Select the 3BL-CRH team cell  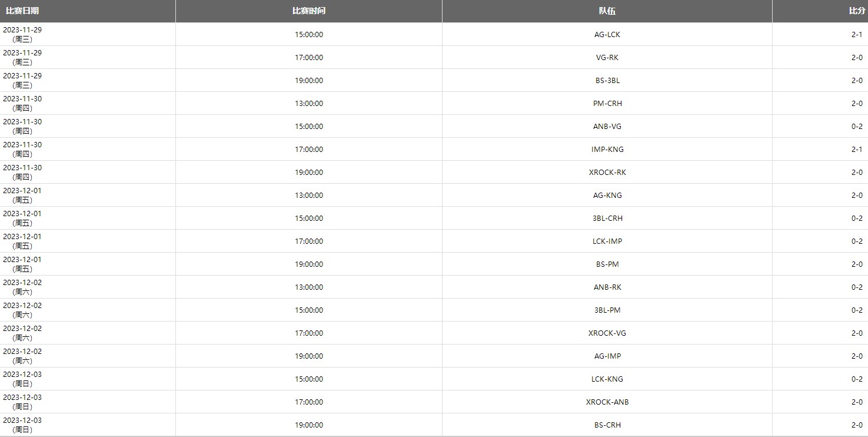pyautogui.click(x=607, y=218)
